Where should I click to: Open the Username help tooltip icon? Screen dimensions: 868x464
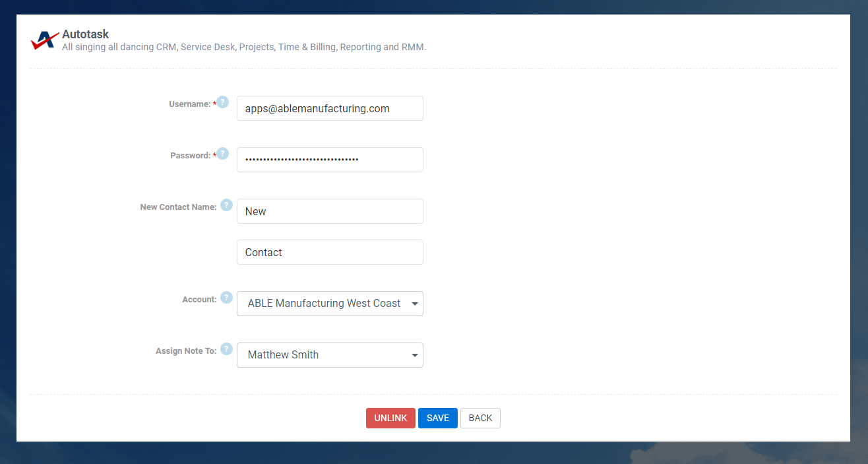(223, 102)
